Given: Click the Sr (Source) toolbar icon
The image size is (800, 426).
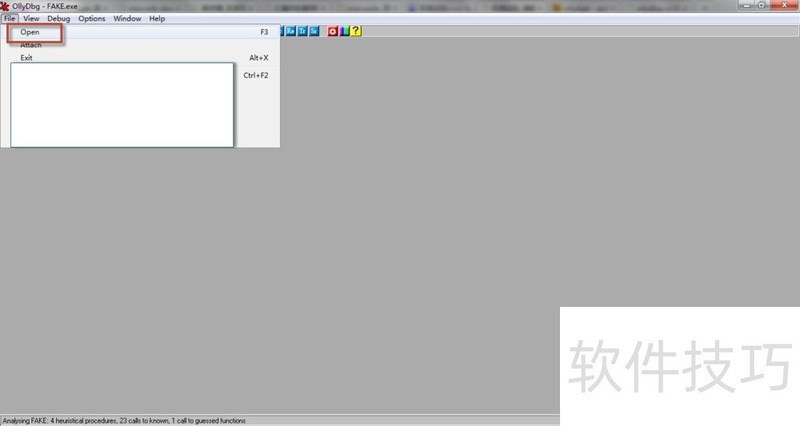Looking at the screenshot, I should click(314, 31).
